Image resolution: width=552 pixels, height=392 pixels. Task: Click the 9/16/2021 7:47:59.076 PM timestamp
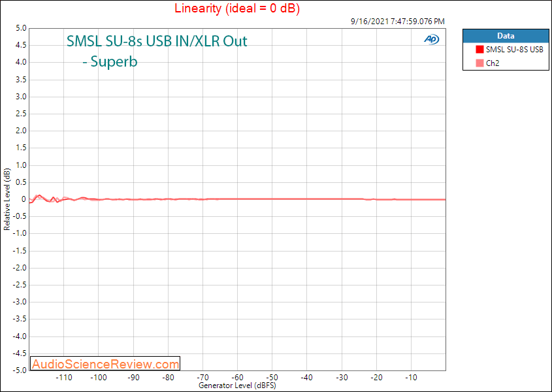(398, 22)
